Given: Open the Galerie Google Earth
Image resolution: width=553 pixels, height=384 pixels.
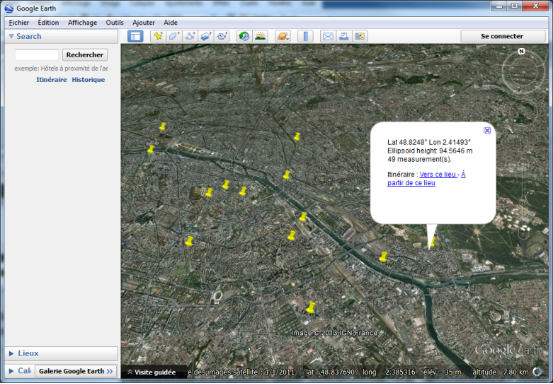Looking at the screenshot, I should tap(76, 371).
